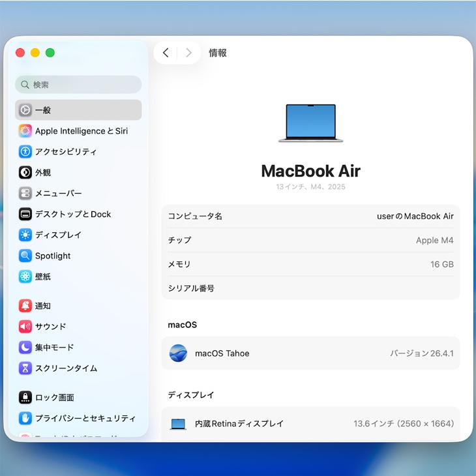
Task: Open the ロック画面 lock icon
Action: click(25, 397)
